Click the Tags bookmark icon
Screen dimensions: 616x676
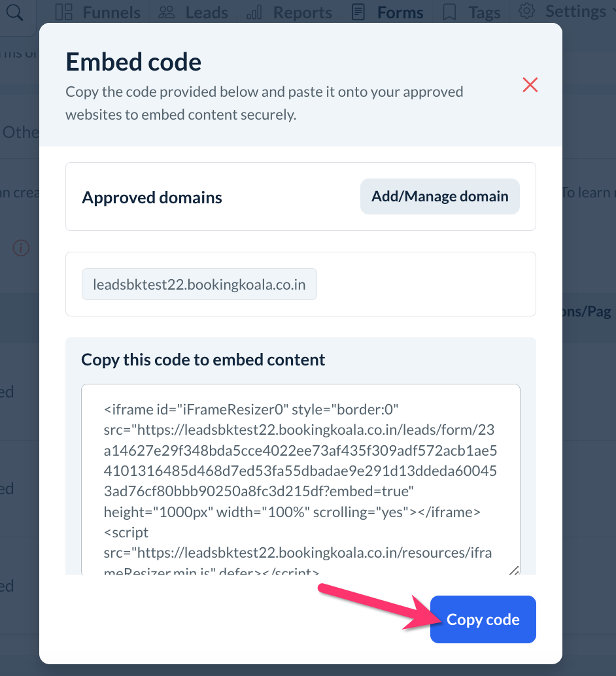coord(449,12)
